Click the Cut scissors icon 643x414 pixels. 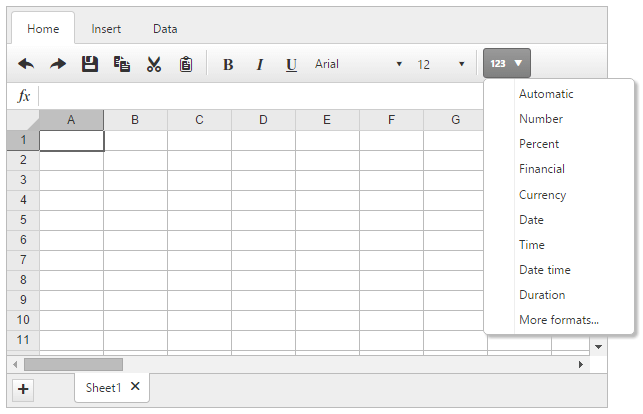coord(154,64)
